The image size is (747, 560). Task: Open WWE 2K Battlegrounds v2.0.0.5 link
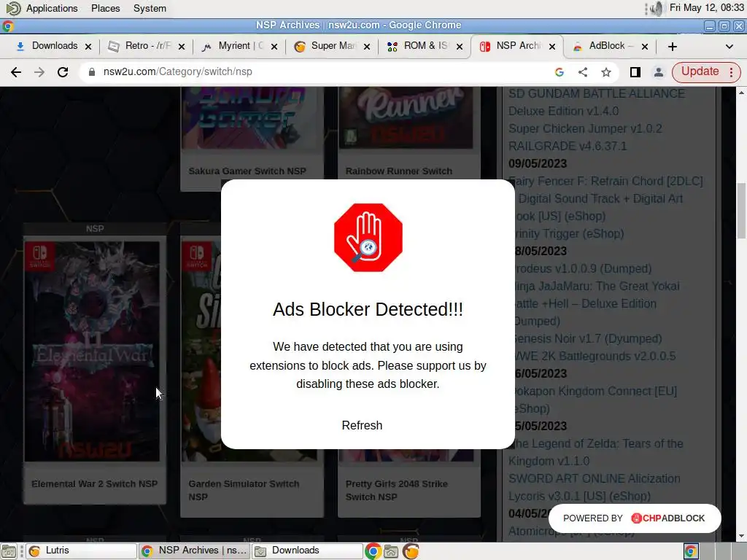pos(594,356)
